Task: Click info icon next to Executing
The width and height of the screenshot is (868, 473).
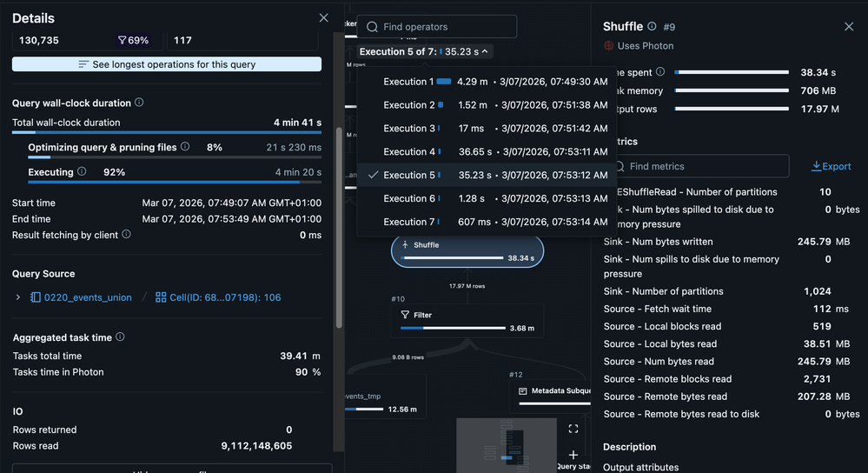Action: pos(82,172)
